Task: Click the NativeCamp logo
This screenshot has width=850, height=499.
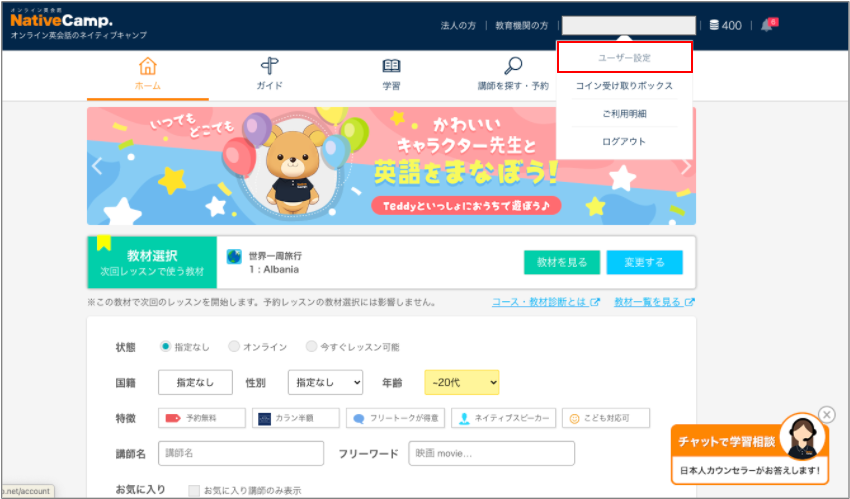Action: (62, 20)
